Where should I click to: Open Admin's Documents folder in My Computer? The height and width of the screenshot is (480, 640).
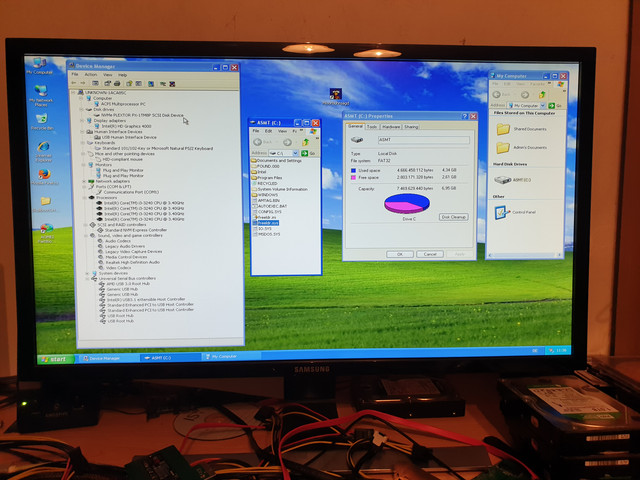522,147
